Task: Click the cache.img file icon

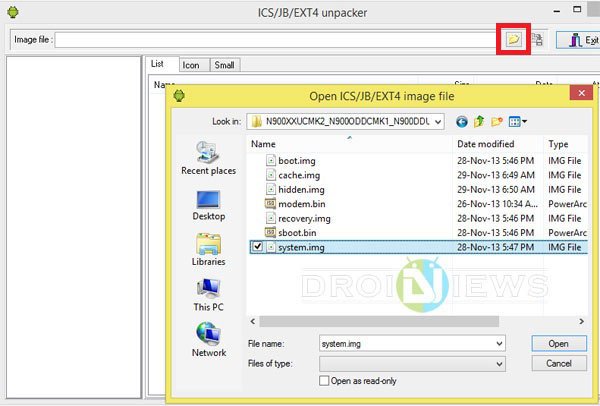Action: tap(271, 175)
